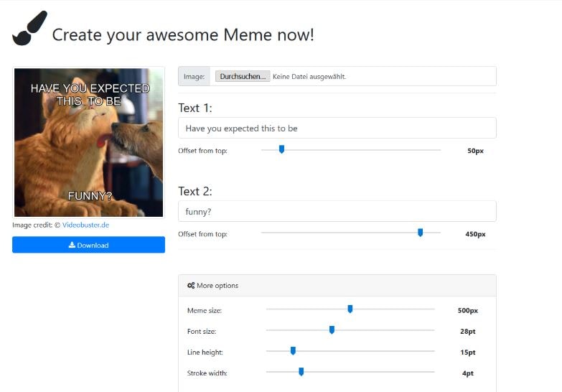
Task: Click the gears icon beside More options
Action: [x=190, y=286]
